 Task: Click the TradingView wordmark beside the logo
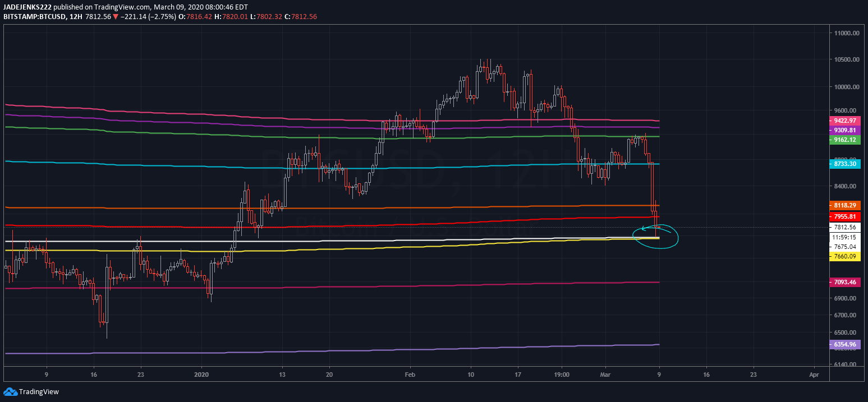(39, 392)
